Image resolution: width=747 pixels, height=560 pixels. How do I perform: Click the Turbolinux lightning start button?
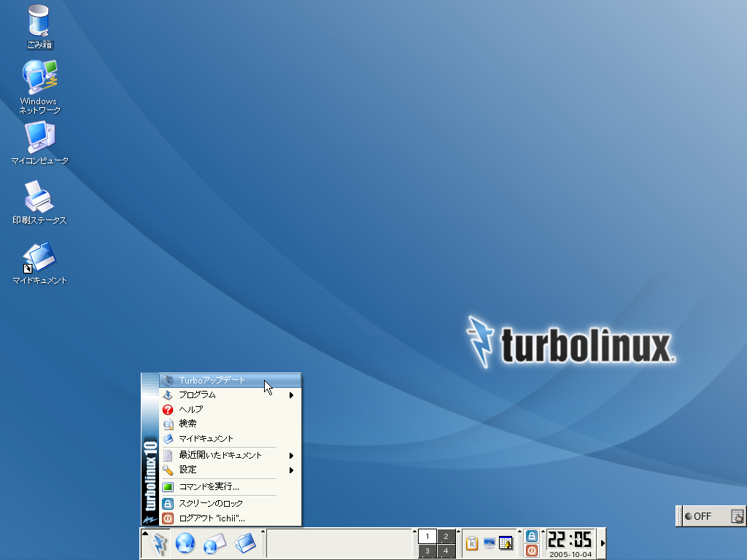[159, 543]
